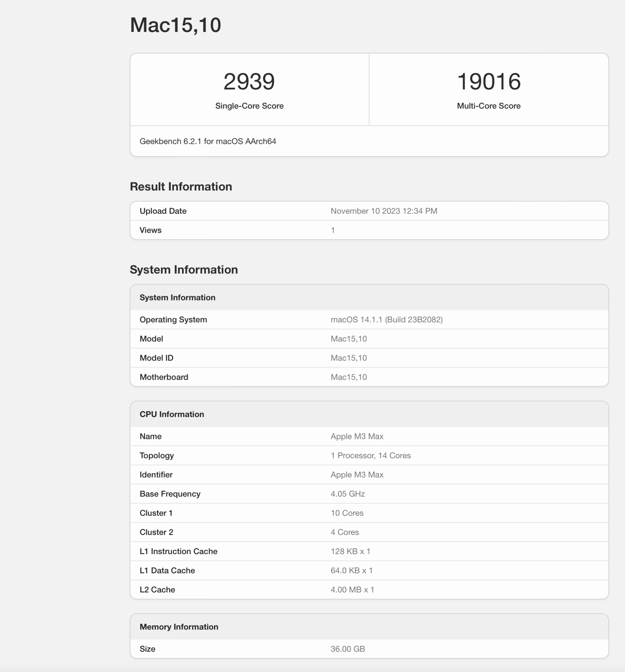625x672 pixels.
Task: Click the "Size" row label
Action: point(148,649)
